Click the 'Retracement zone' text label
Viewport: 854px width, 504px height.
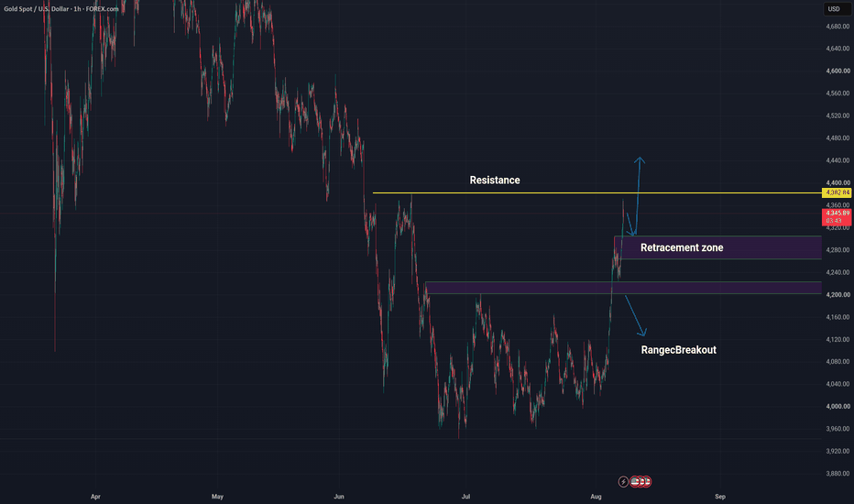coord(682,247)
